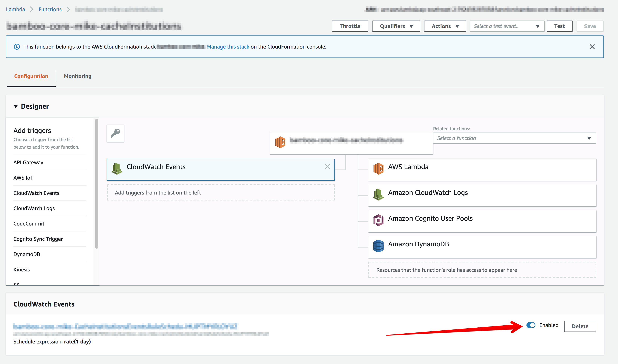Click blurred function name in breadcrumb
Viewport: 618px width, 364px height.
(x=119, y=9)
